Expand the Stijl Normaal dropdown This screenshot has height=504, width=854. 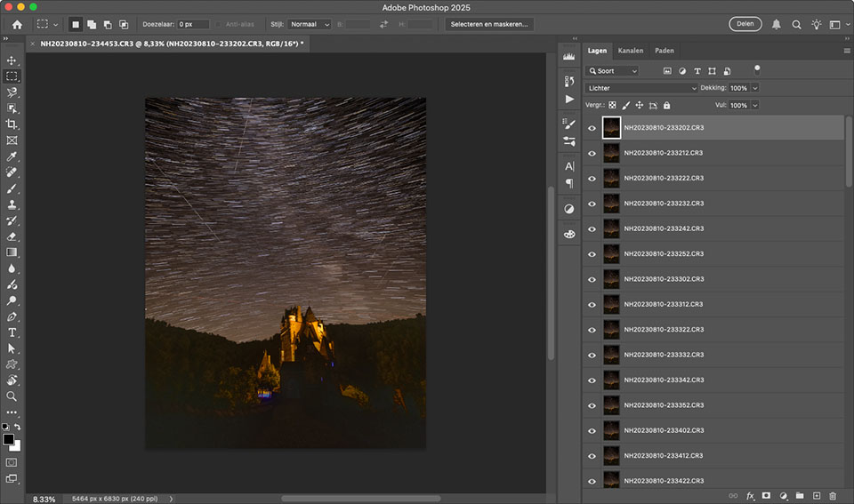click(310, 24)
